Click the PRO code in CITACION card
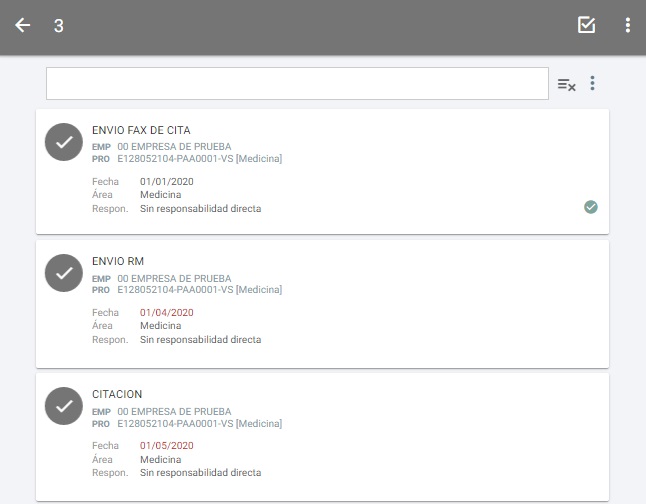The image size is (646, 504). click(199, 423)
